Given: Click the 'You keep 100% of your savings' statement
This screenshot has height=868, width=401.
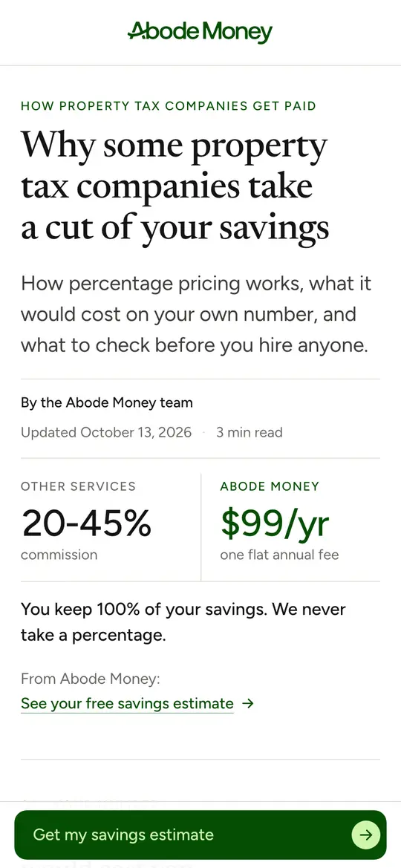Looking at the screenshot, I should (x=183, y=622).
